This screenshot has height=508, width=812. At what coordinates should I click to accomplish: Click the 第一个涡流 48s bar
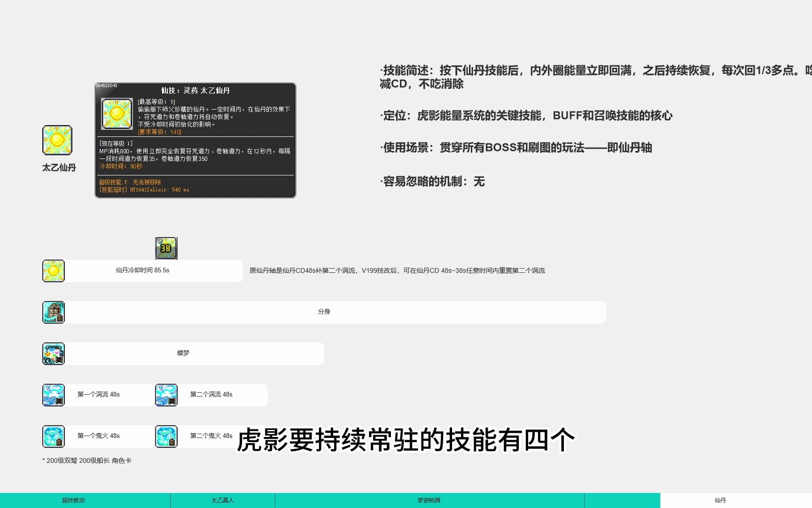coord(110,395)
